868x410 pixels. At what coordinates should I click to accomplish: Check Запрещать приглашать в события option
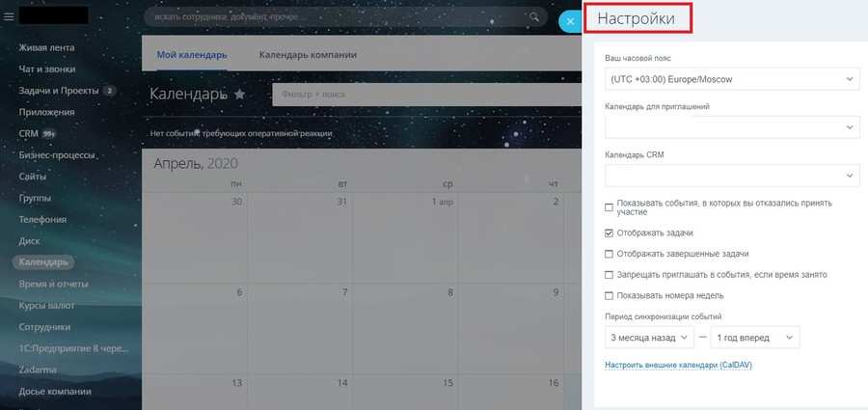pyautogui.click(x=609, y=275)
